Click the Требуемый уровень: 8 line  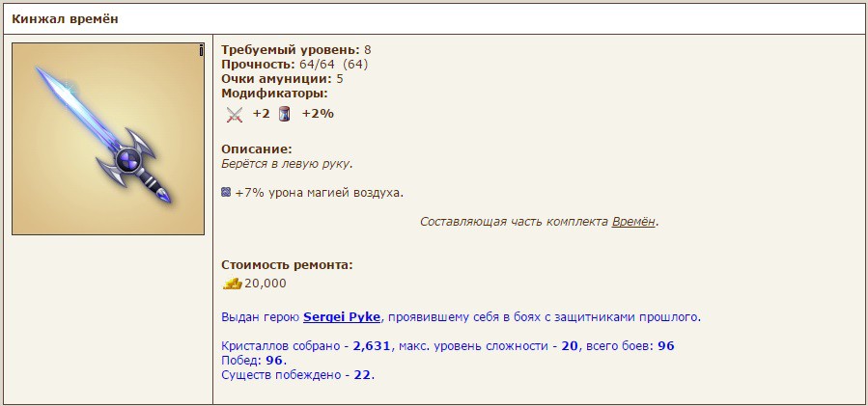pos(296,50)
